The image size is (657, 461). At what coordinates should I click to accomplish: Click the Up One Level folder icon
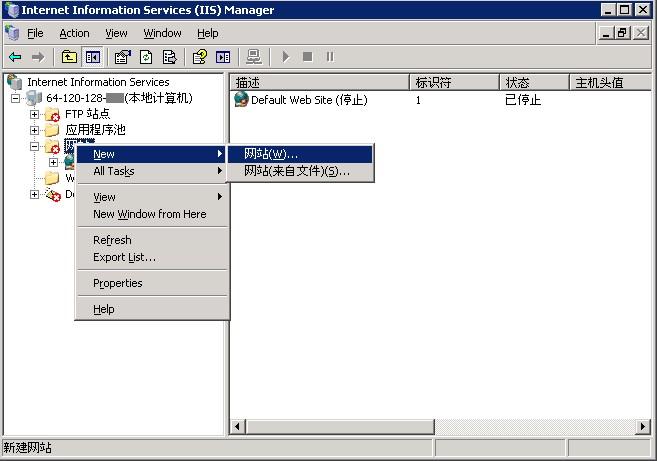click(69, 58)
